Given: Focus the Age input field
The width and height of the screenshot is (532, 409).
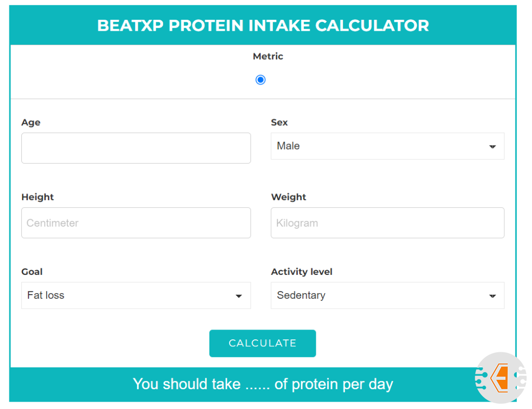Looking at the screenshot, I should pyautogui.click(x=136, y=148).
